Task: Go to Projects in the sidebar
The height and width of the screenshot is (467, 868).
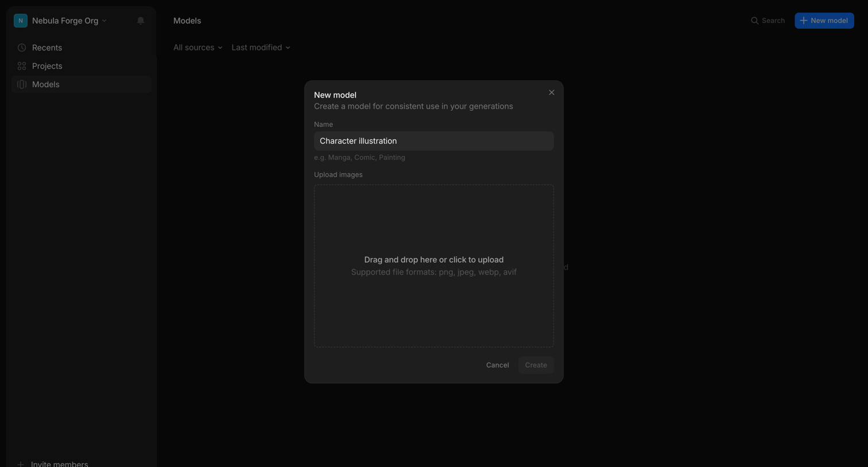Action: [x=82, y=66]
